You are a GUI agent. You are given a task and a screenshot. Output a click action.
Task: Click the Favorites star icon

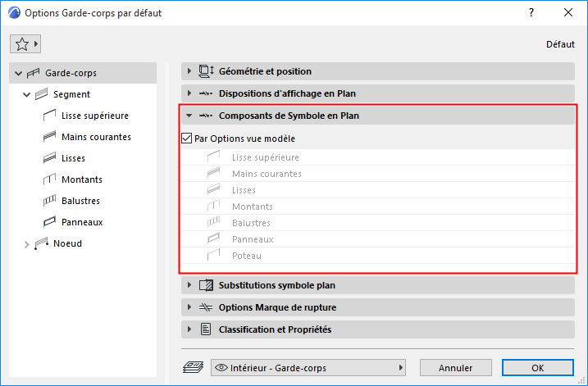click(x=22, y=44)
